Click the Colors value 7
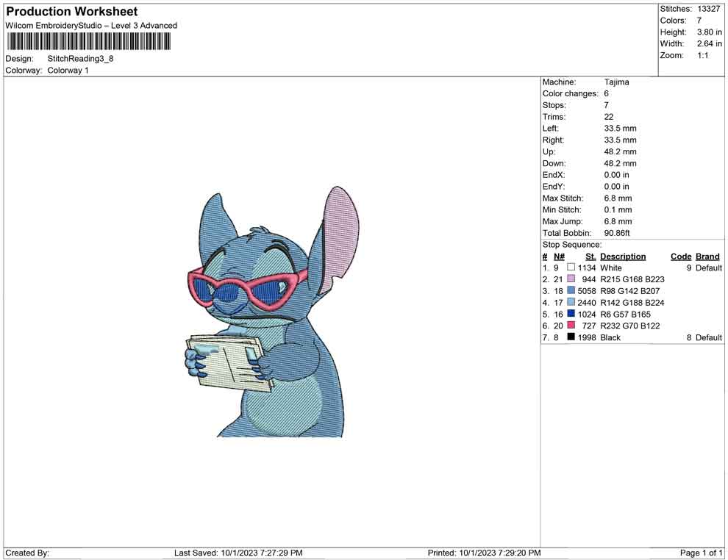This screenshot has height=560, width=728. [699, 21]
